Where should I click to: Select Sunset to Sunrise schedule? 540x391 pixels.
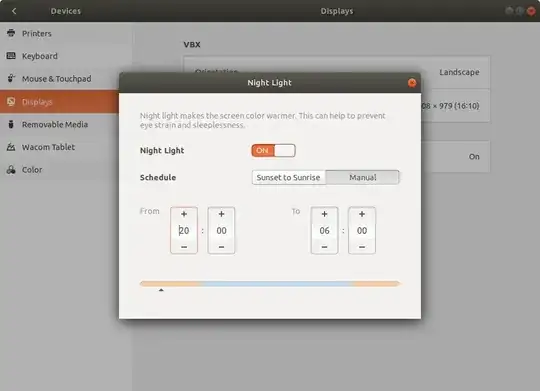[x=289, y=177]
